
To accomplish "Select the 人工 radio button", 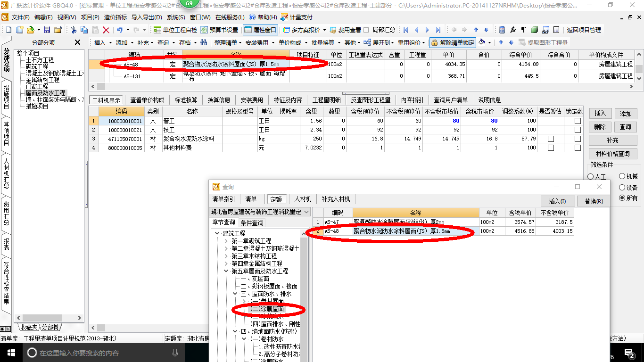I will 591,177.
